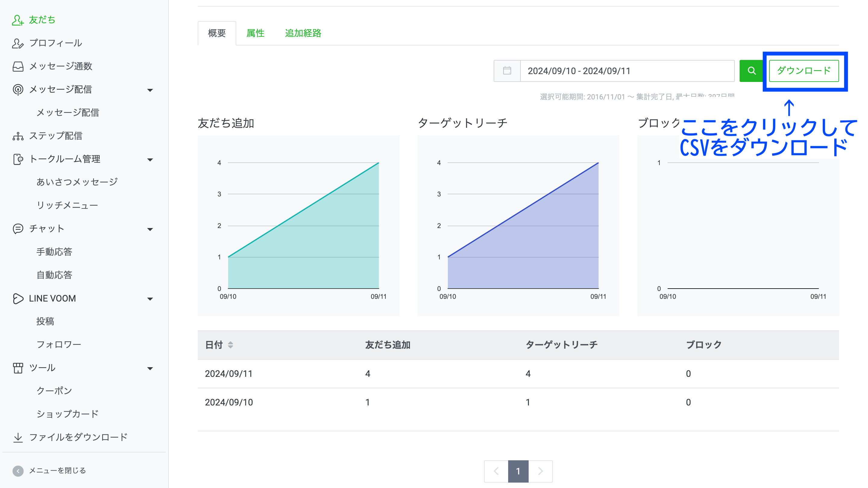The image size is (868, 488).
Task: Click the green search magnifier button
Action: [x=751, y=71]
